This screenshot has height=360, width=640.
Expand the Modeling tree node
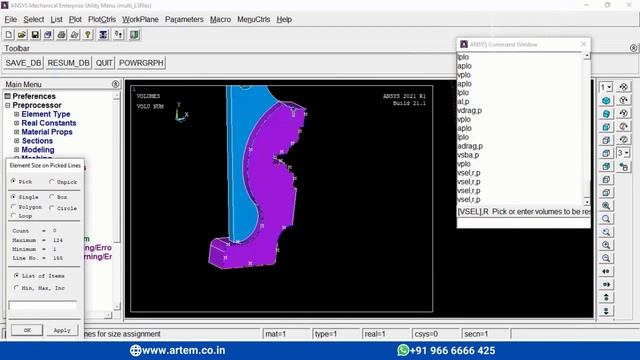click(16, 150)
